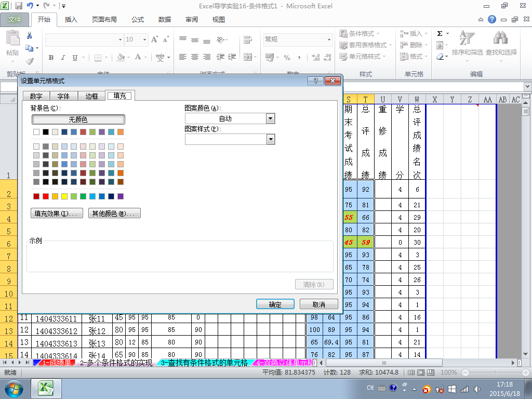532x399 pixels.
Task: Click the Save icon in quick access toolbar
Action: pyautogui.click(x=19, y=6)
